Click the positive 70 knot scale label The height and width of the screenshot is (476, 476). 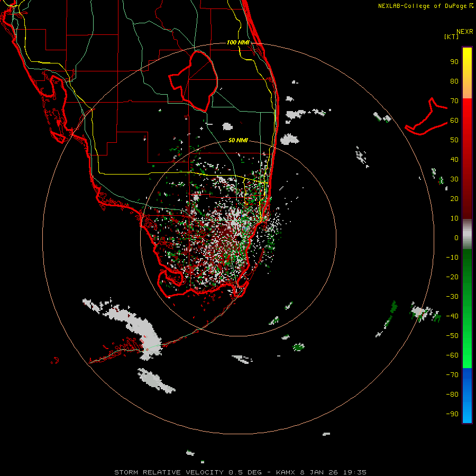[x=454, y=101]
